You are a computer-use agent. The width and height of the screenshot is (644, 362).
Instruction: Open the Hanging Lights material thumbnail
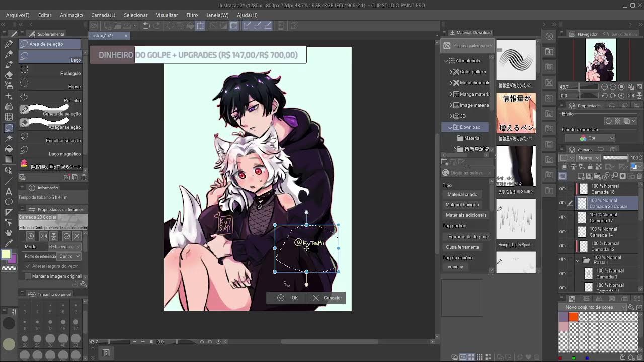tap(516, 219)
